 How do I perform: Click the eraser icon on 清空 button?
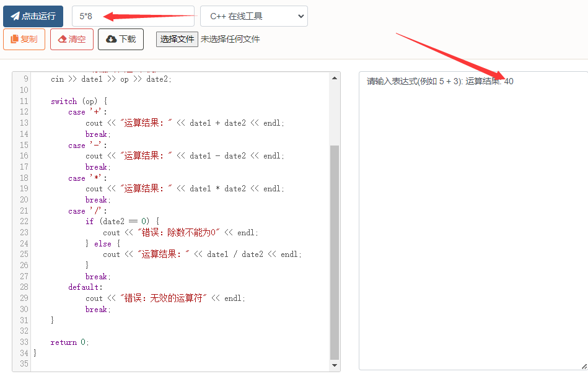[62, 39]
